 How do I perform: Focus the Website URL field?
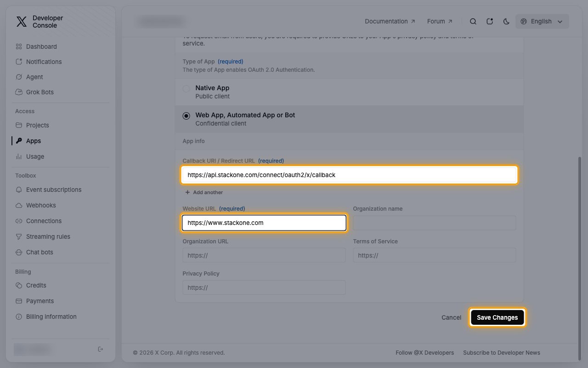[x=264, y=223]
